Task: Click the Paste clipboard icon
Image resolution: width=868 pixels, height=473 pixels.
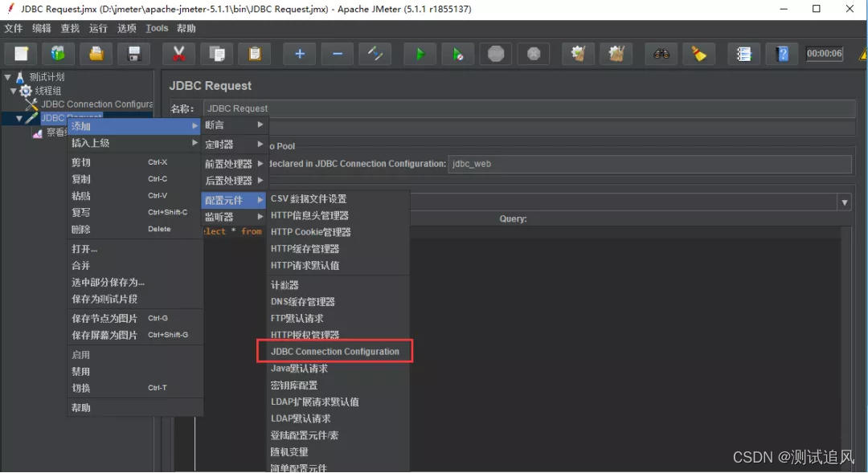Action: click(254, 54)
